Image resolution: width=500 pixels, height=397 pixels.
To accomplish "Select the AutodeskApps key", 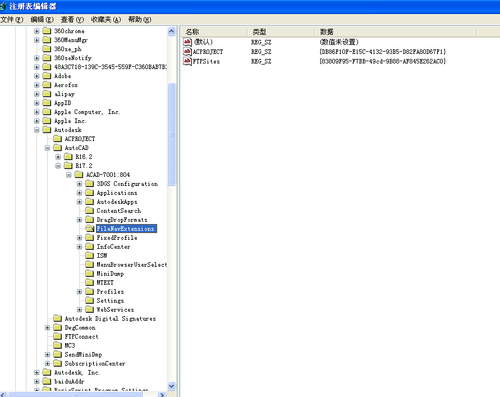I will (x=117, y=202).
